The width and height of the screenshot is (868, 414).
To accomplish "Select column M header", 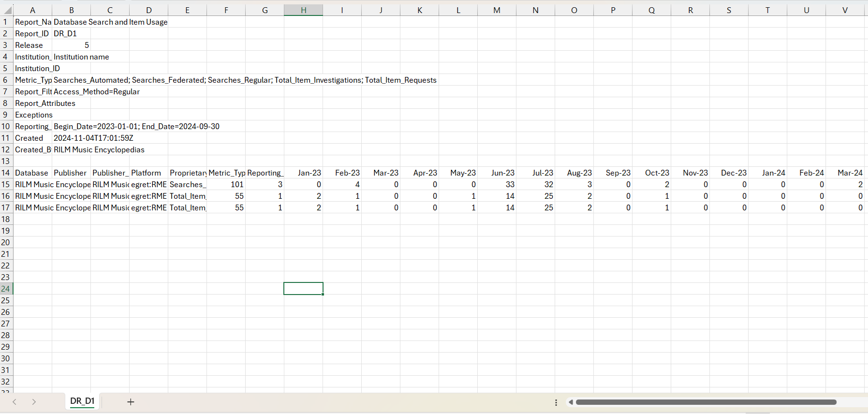I will [497, 10].
